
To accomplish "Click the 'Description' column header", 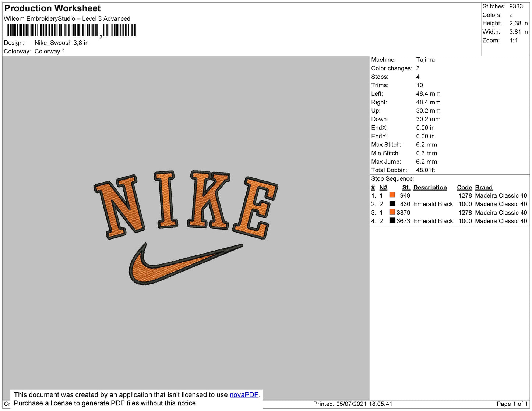I will [430, 187].
